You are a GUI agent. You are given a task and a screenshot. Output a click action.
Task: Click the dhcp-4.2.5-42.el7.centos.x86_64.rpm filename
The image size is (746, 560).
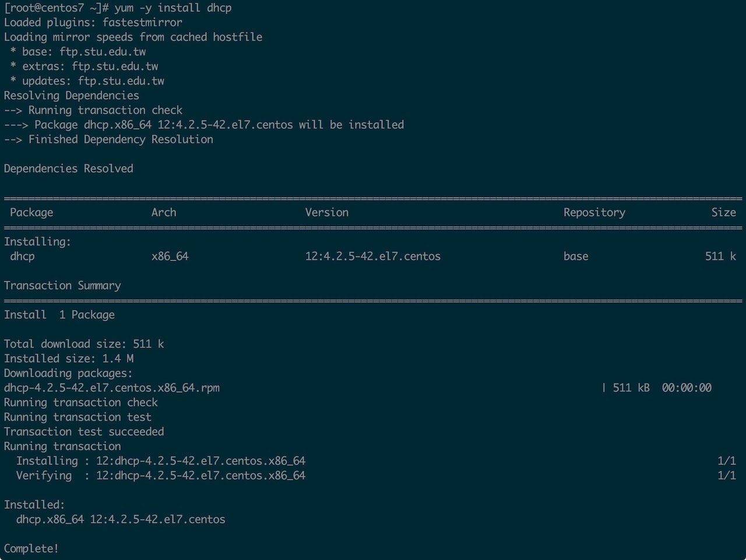pyautogui.click(x=112, y=388)
